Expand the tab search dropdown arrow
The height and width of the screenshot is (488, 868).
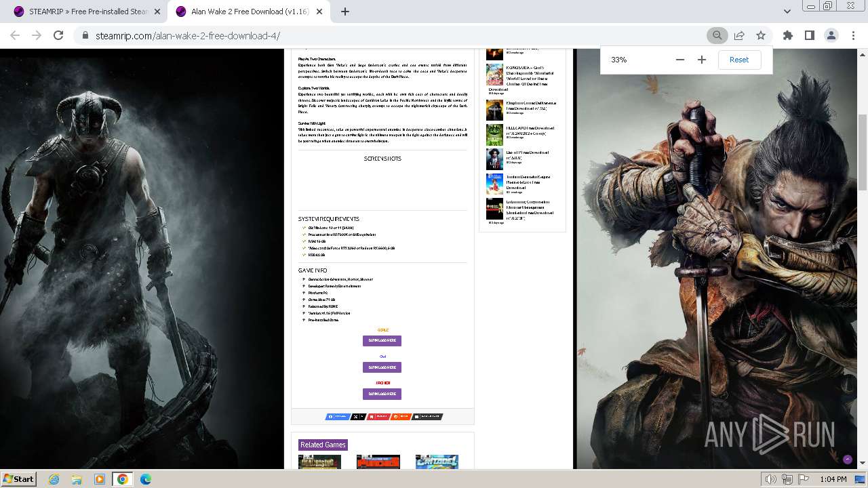point(787,12)
